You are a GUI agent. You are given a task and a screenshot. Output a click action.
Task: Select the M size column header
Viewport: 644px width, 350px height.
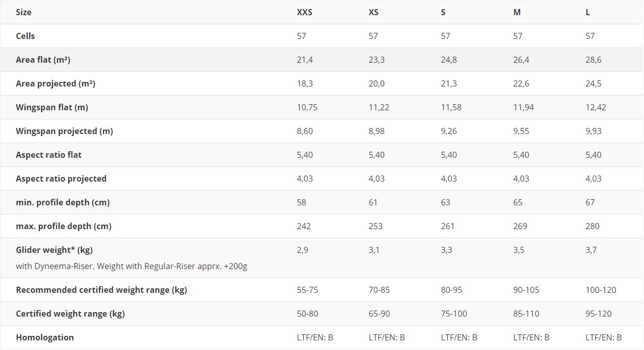pyautogui.click(x=517, y=12)
